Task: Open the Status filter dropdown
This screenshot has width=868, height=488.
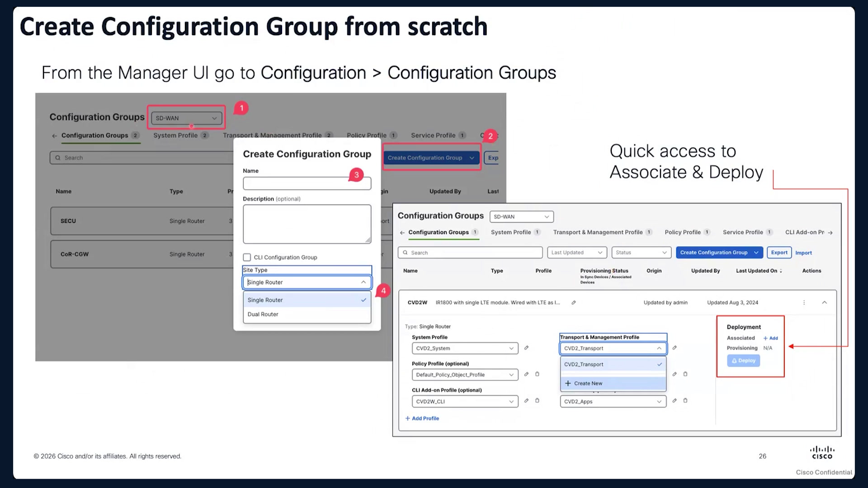Action: click(641, 253)
